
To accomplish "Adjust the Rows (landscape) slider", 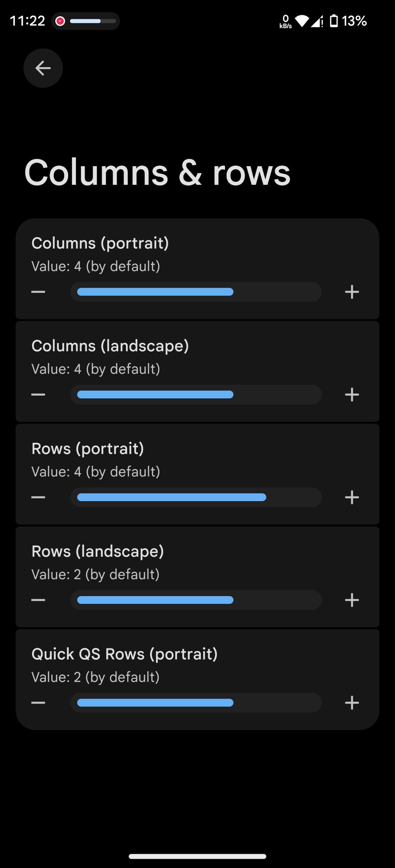I will pos(196,600).
